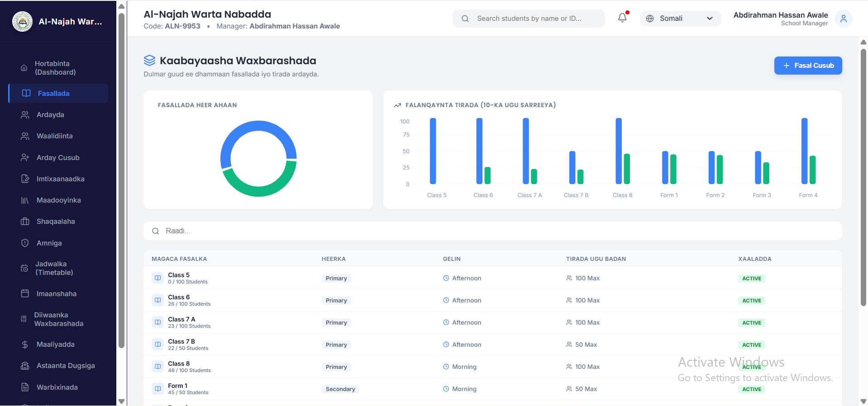Click the book icon beside Form 1
Screen dimensions: 868x406
(158, 389)
